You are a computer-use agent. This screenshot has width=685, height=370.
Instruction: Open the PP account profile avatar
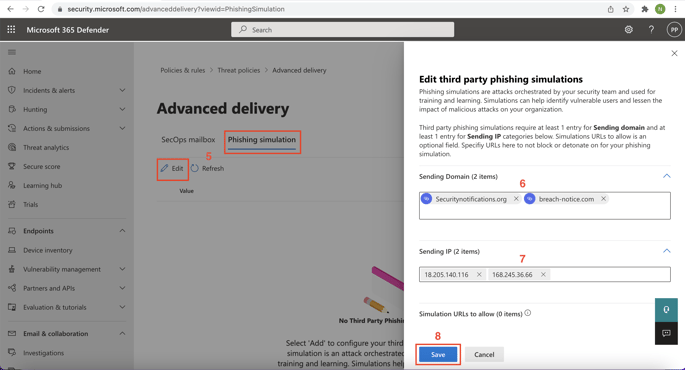[x=674, y=30]
